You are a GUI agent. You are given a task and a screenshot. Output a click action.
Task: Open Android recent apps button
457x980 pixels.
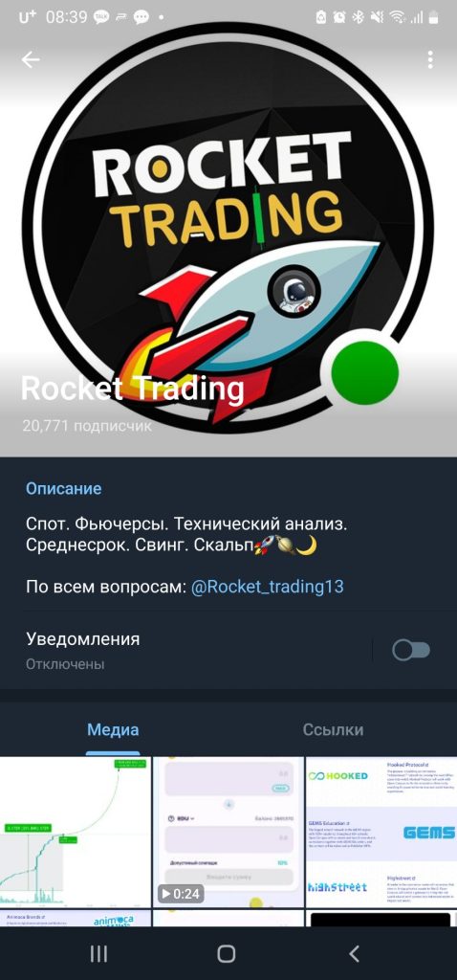coord(98,953)
